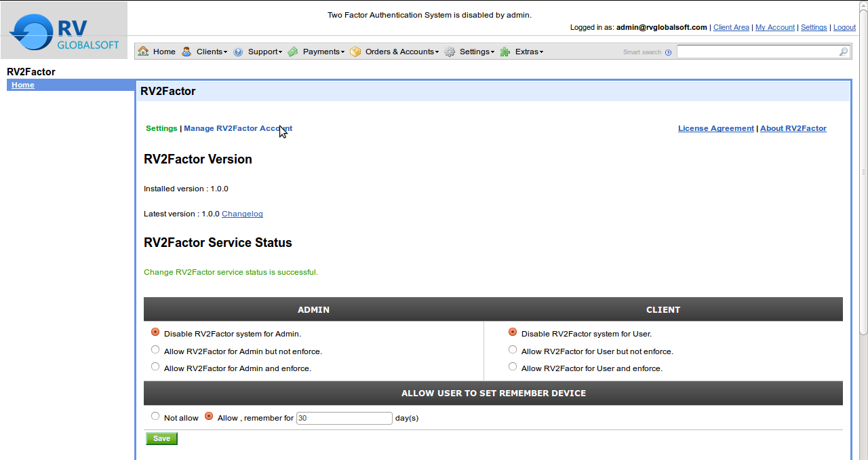Click the RV GlobalSoft logo
Screen dimensions: 868x460
pyautogui.click(x=64, y=31)
